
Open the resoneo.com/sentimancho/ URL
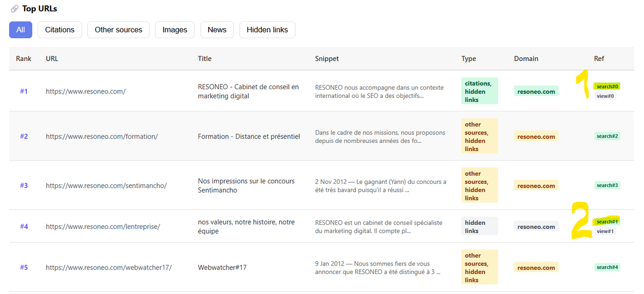(x=106, y=185)
